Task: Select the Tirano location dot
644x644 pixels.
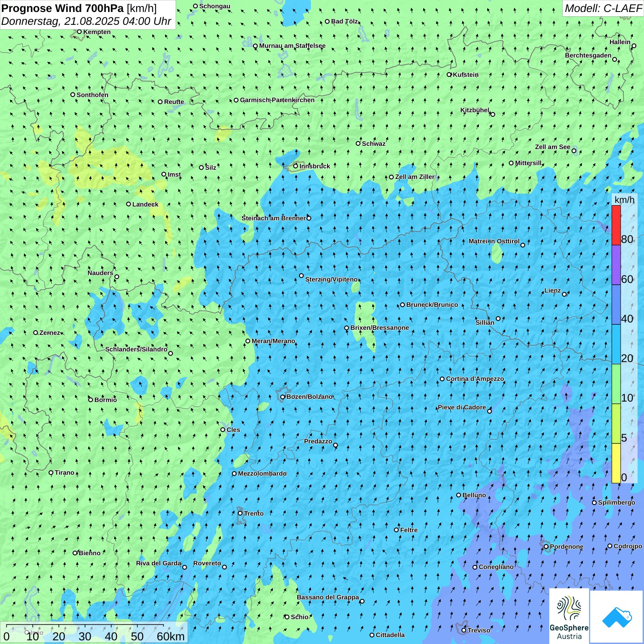Action: (51, 473)
